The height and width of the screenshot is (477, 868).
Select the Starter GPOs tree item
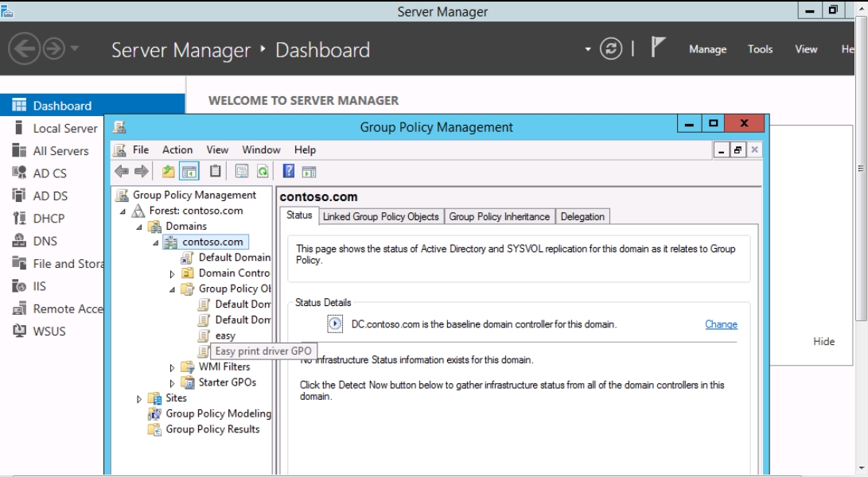(x=228, y=382)
